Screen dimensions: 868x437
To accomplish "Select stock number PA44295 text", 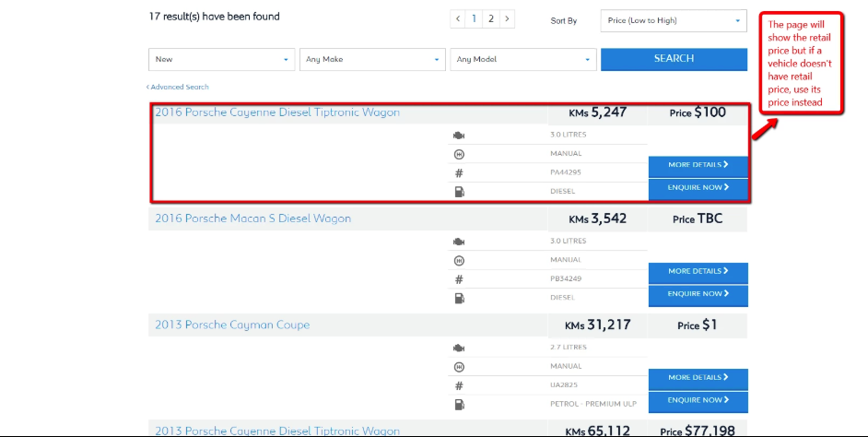I will 566,172.
